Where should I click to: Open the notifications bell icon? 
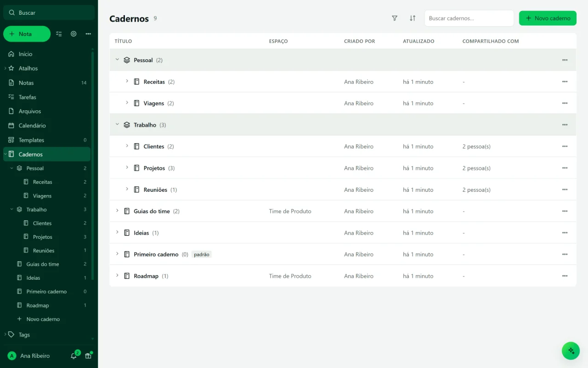point(73,356)
